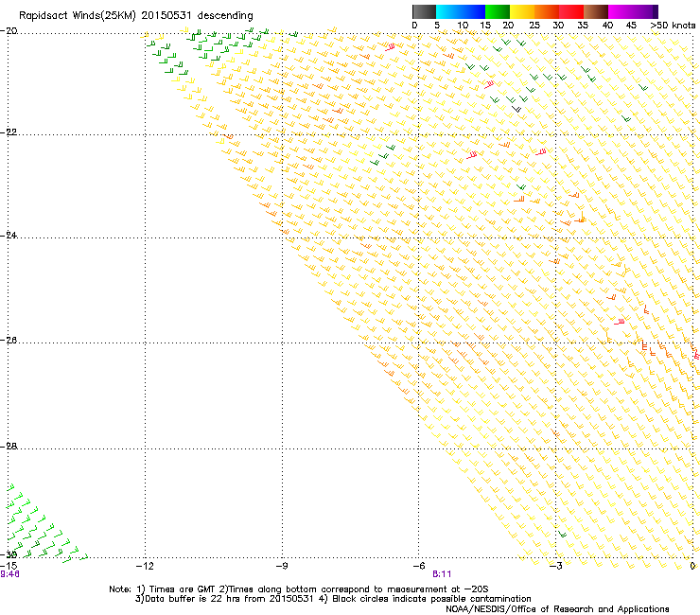Click the black wind barb near -21.5 latitude
Viewport: 700px width, 615px height.
click(x=516, y=109)
